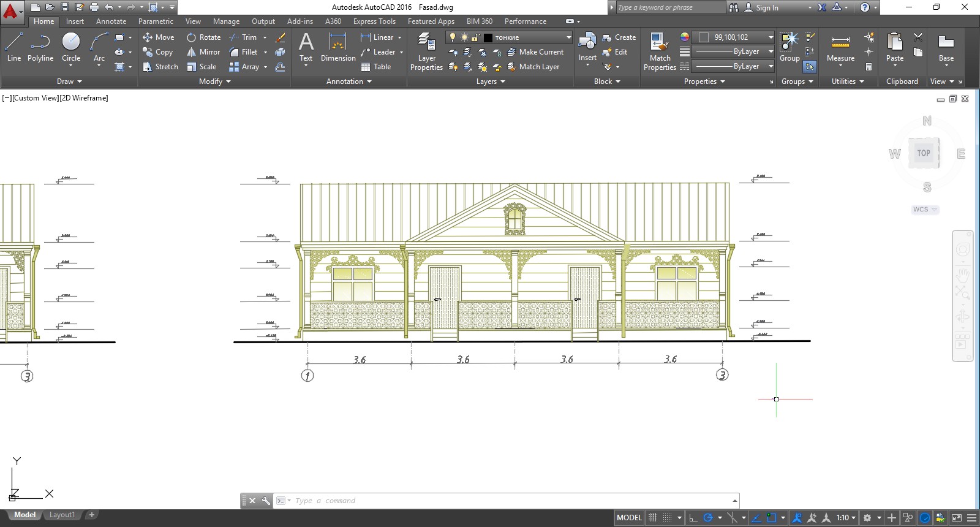Toggle the drawing grid display in status bar
The width and height of the screenshot is (980, 527).
(653, 518)
